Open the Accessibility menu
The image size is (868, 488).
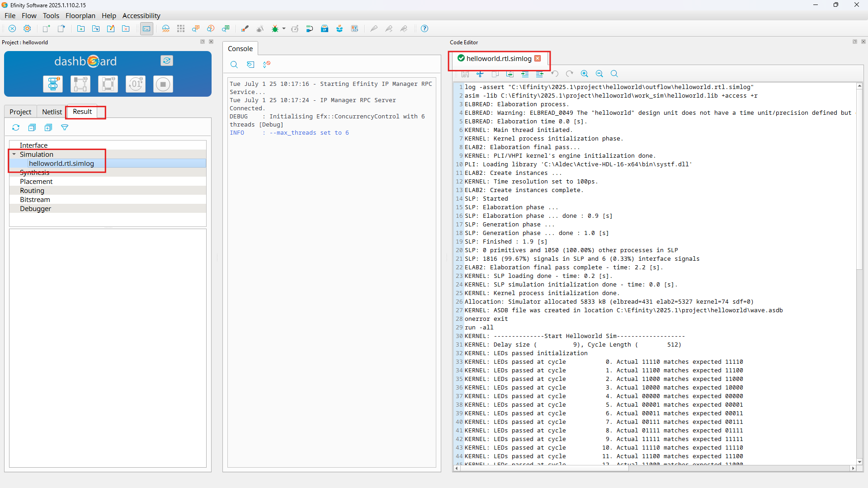(142, 15)
